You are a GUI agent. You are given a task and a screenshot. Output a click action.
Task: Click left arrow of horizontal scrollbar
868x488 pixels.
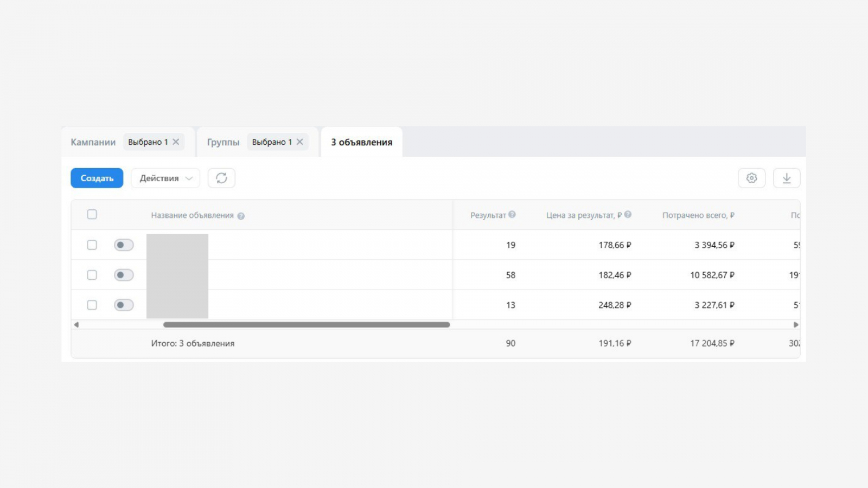click(x=76, y=325)
